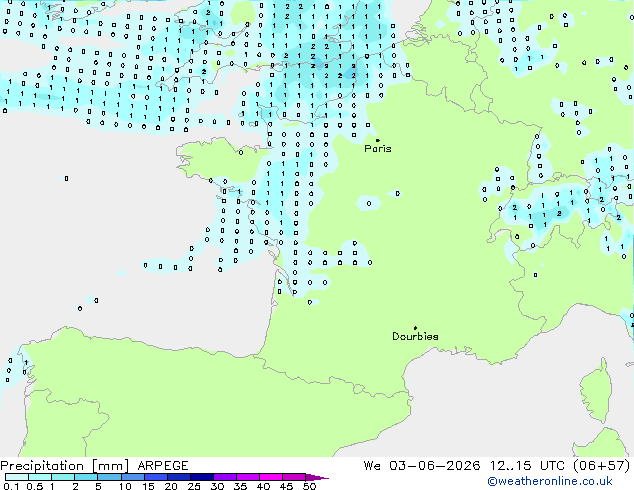The image size is (634, 490).
Task: Click the '40' legend value
Action: pyautogui.click(x=263, y=486)
